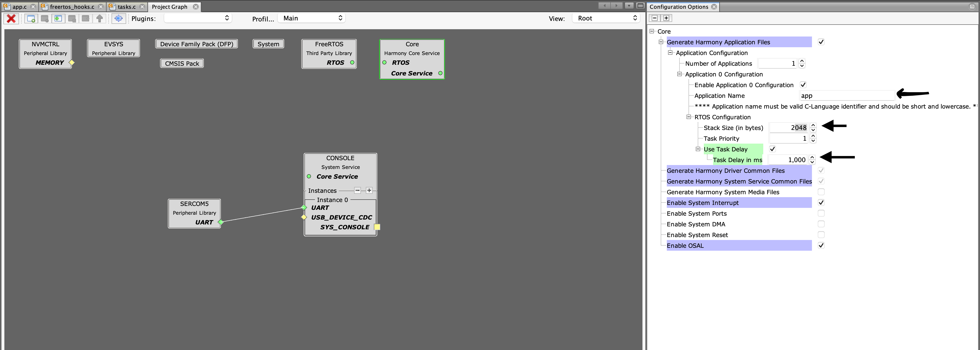Select the create new group icon in toolbar
Image resolution: width=980 pixels, height=350 pixels.
pos(31,18)
